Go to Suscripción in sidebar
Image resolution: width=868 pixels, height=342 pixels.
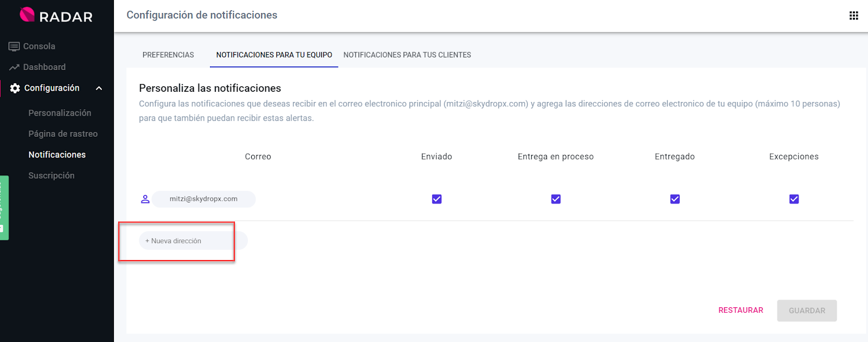[52, 176]
